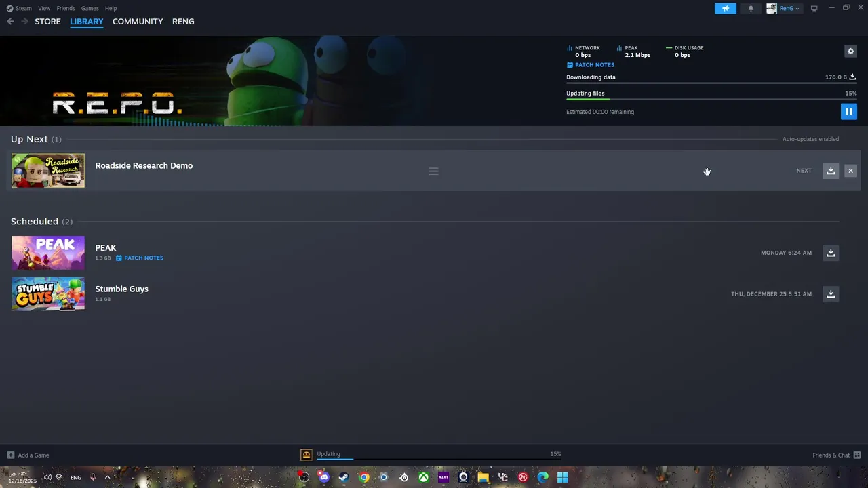Expand the system tray hidden icons chevron
Viewport: 868px width, 488px height.
point(107,477)
